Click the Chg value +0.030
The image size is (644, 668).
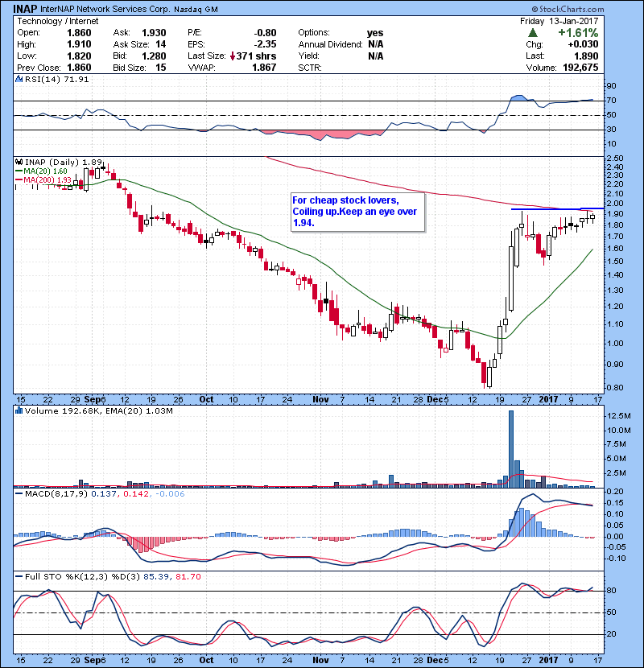(583, 44)
